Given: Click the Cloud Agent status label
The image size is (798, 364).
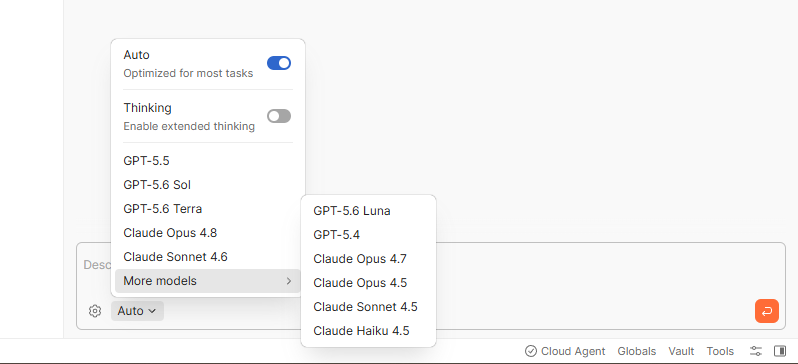Looking at the screenshot, I should pos(573,351).
